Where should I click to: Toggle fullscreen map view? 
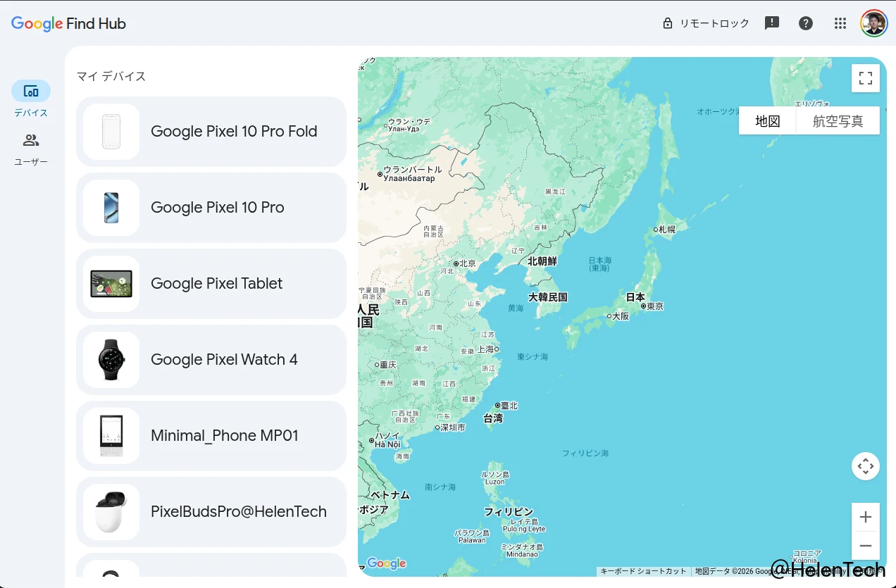pos(865,78)
